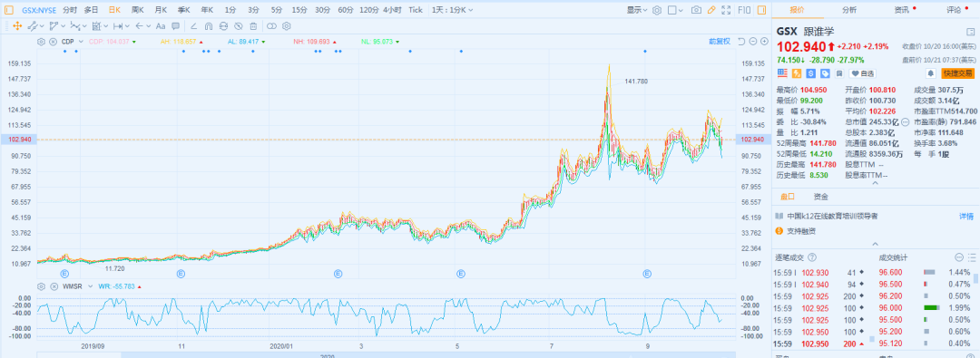Screen dimensions: 980x358
Task: Select the horizontal distance measure tool
Action: coord(117,26)
